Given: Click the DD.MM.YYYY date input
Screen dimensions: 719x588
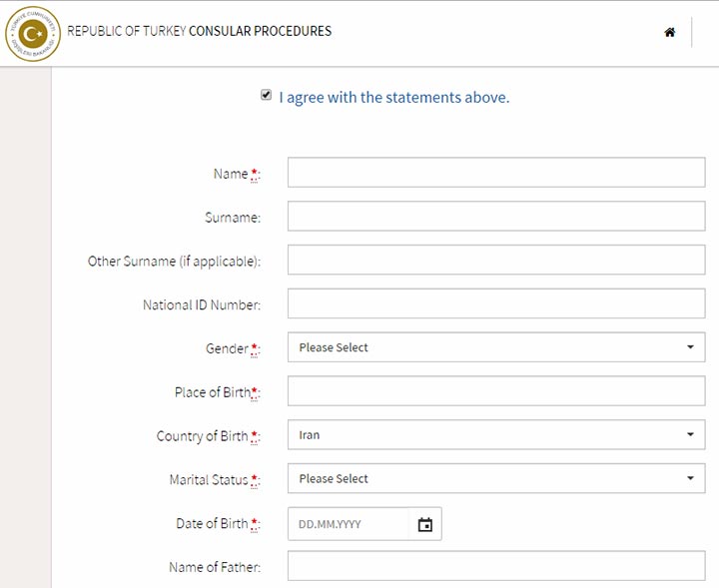Looking at the screenshot, I should [x=349, y=524].
